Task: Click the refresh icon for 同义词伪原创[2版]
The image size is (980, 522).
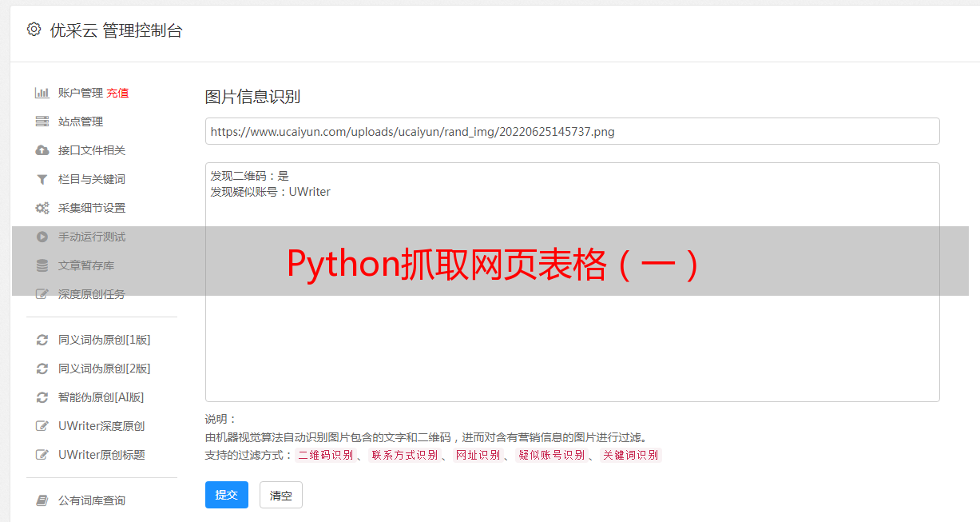Action: click(42, 369)
